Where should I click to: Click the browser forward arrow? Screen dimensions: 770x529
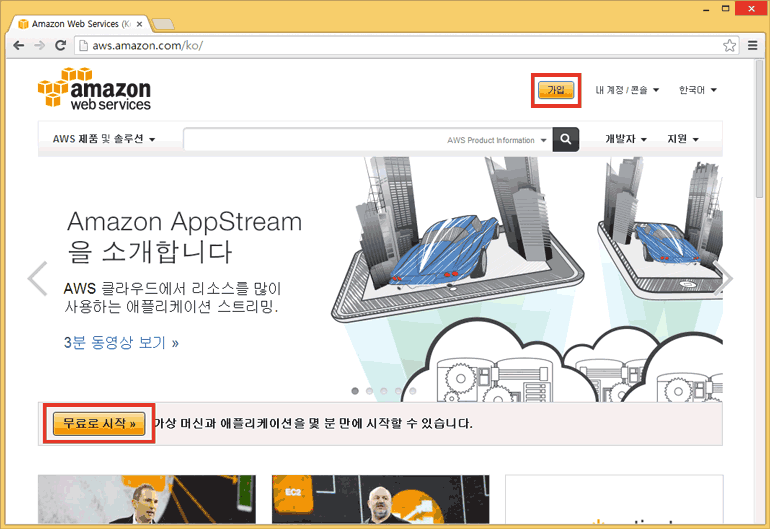tap(39, 46)
